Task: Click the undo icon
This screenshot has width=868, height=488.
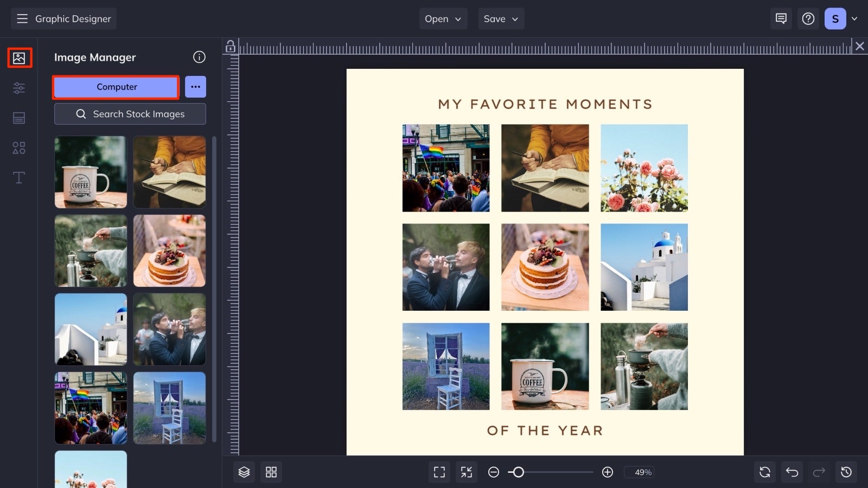Action: pyautogui.click(x=792, y=472)
